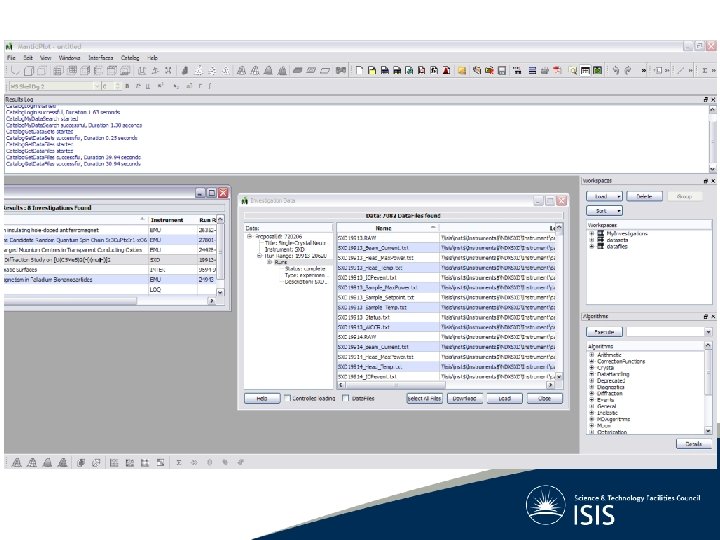Expand the MyInvestigations workspace node
This screenshot has width=720, height=540.
click(x=592, y=233)
